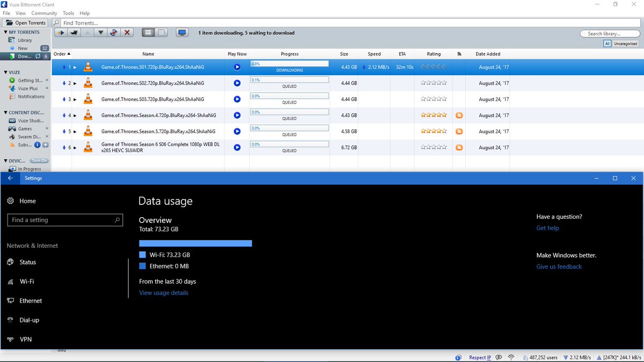Click the start/stop refresh arrows toolbar icon

coord(114,33)
